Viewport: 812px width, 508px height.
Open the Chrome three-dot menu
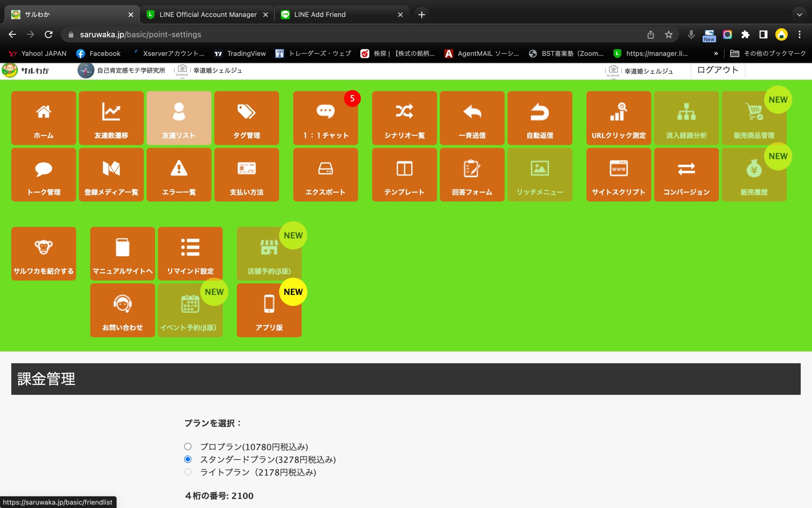coord(799,34)
